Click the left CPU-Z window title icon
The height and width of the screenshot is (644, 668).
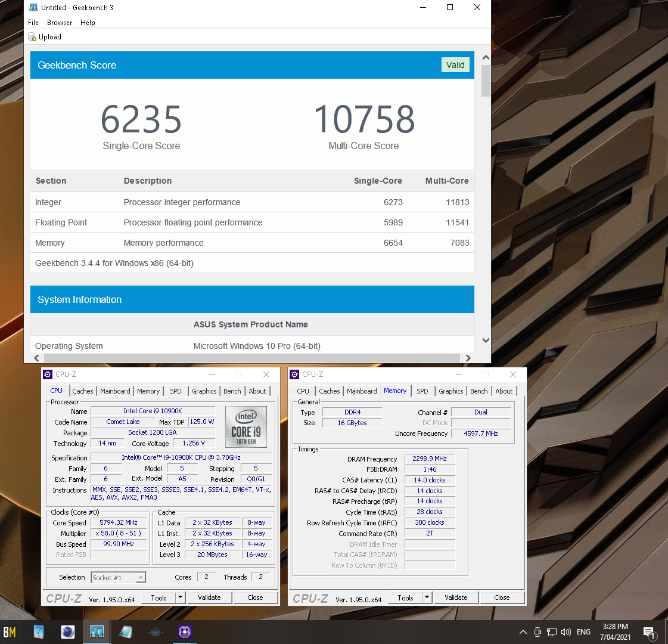coord(48,374)
